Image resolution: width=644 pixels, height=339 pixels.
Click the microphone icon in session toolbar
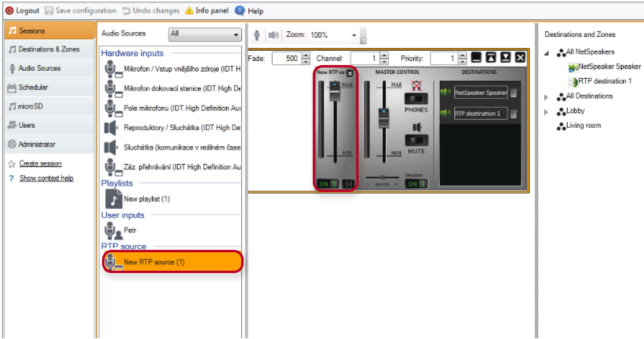point(257,35)
